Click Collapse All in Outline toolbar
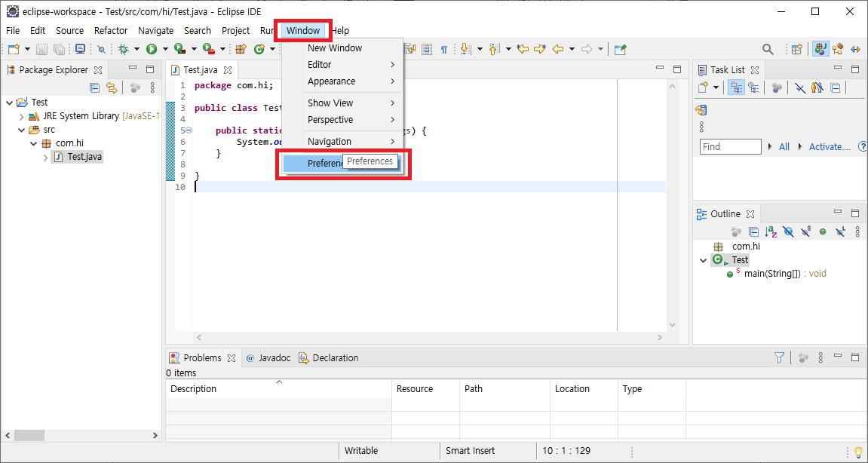This screenshot has width=868, height=463. point(753,231)
